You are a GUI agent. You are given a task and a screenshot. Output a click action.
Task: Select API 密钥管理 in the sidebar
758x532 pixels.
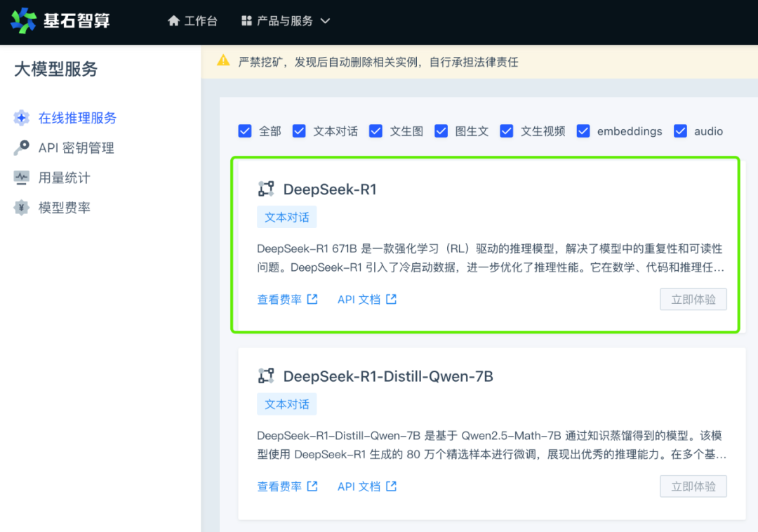pos(77,148)
